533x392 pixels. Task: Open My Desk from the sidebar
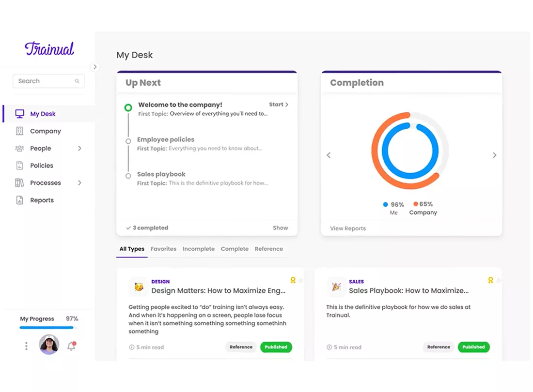click(x=43, y=114)
